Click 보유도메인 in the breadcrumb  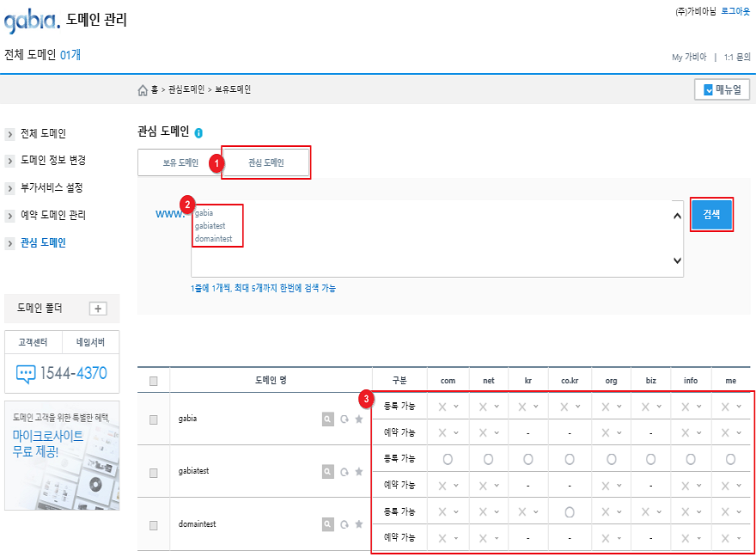point(233,89)
